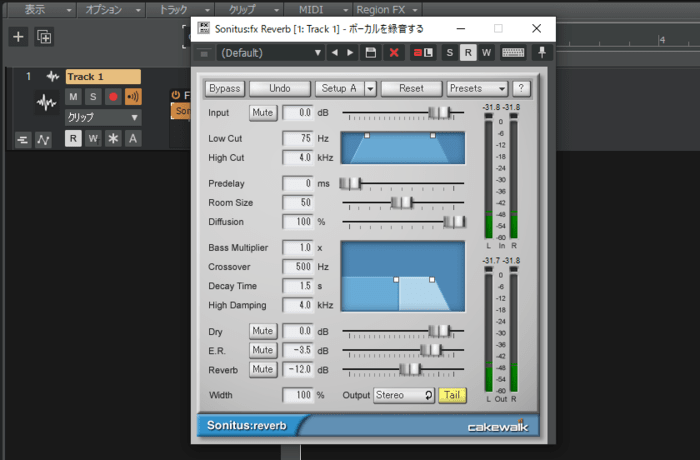Go to next preset arrow
This screenshot has width=700, height=460.
point(350,53)
